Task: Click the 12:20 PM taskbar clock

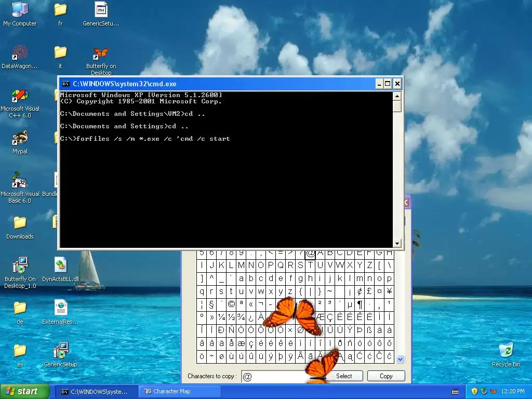Action: [512, 391]
